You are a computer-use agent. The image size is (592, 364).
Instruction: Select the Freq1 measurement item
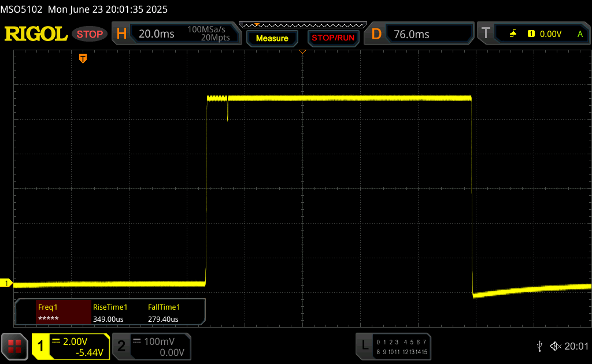tap(53, 313)
